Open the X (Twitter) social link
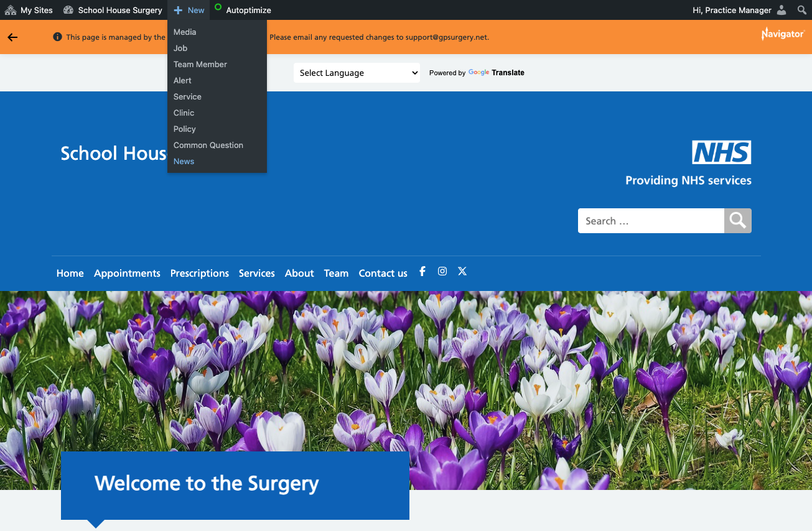The width and height of the screenshot is (812, 531). pos(462,271)
